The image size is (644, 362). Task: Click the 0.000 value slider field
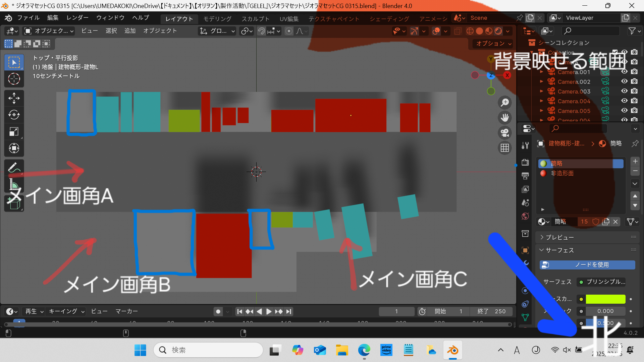[605, 311]
